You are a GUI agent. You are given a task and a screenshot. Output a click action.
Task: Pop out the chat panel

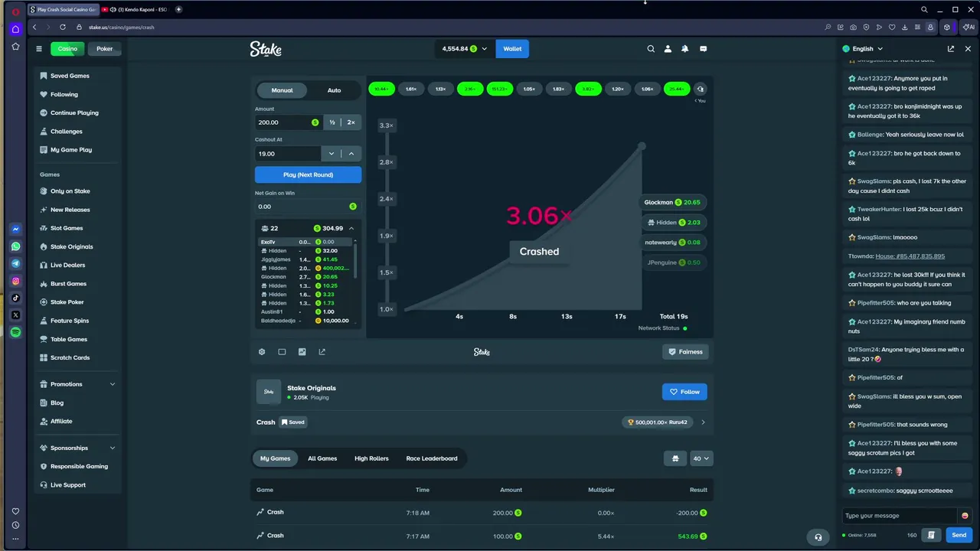point(951,49)
